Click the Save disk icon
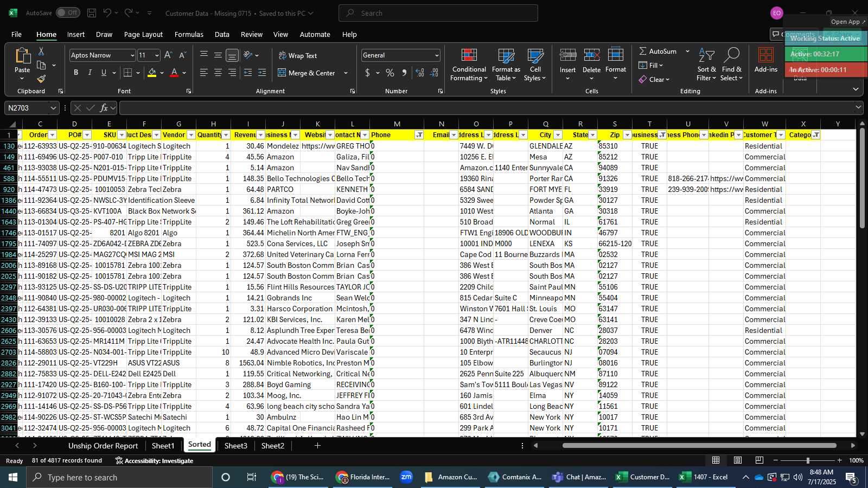This screenshot has width=868, height=488. [92, 12]
